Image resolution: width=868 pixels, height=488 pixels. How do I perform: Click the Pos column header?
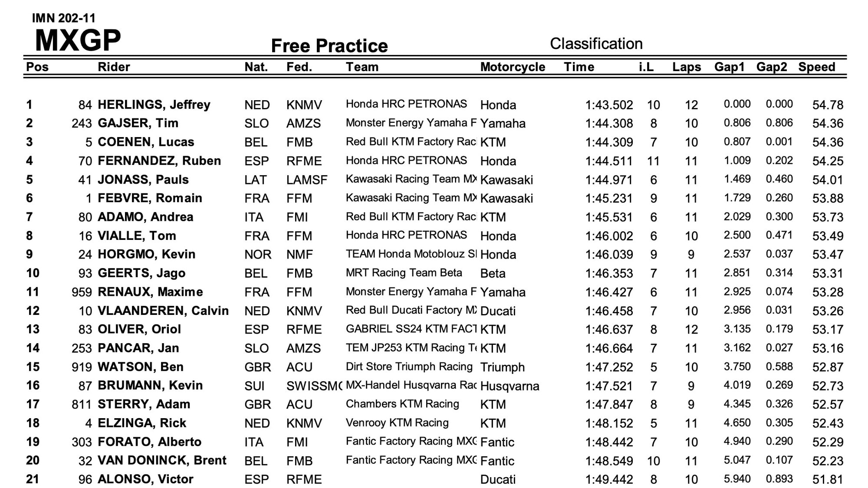tap(37, 67)
